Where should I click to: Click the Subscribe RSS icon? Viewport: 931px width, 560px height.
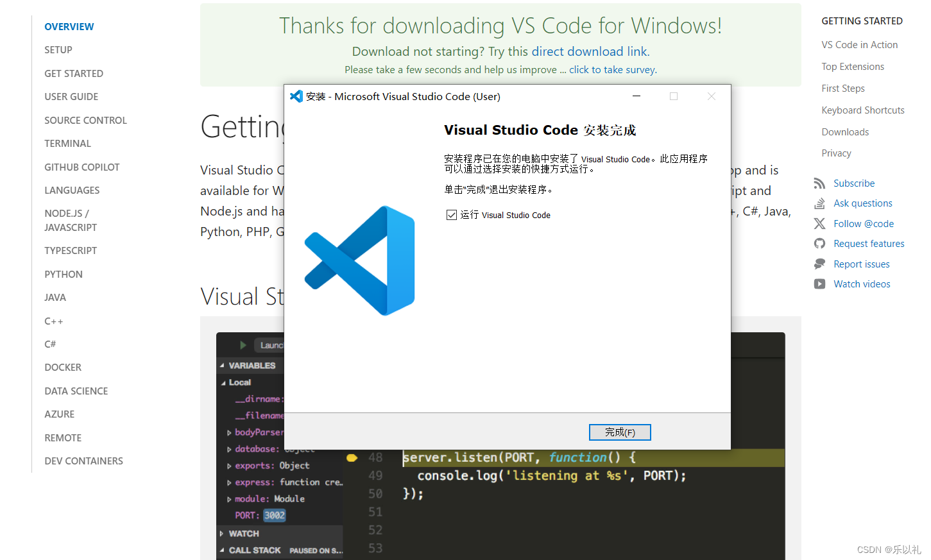(819, 183)
